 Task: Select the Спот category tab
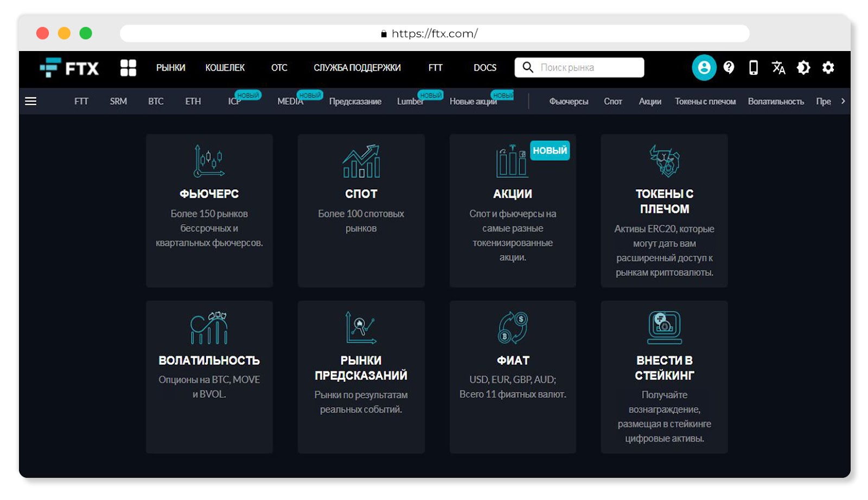[x=613, y=101]
